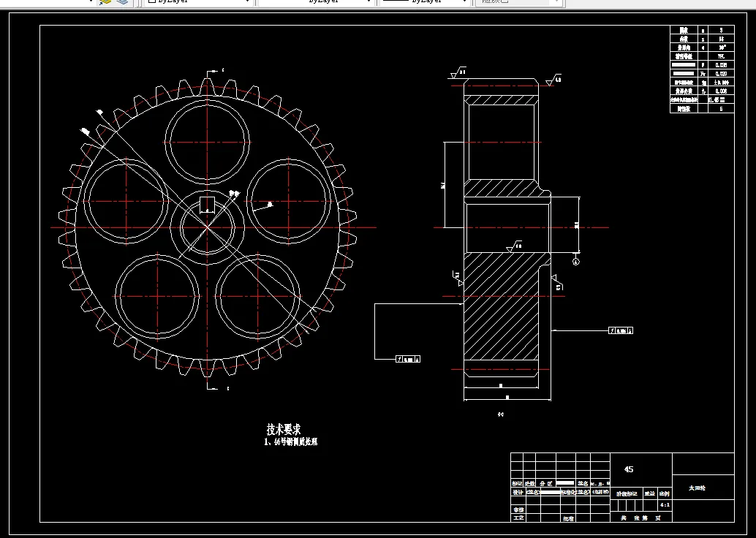Select the tolerance frame left of section view
756x538 pixels.
click(x=409, y=359)
